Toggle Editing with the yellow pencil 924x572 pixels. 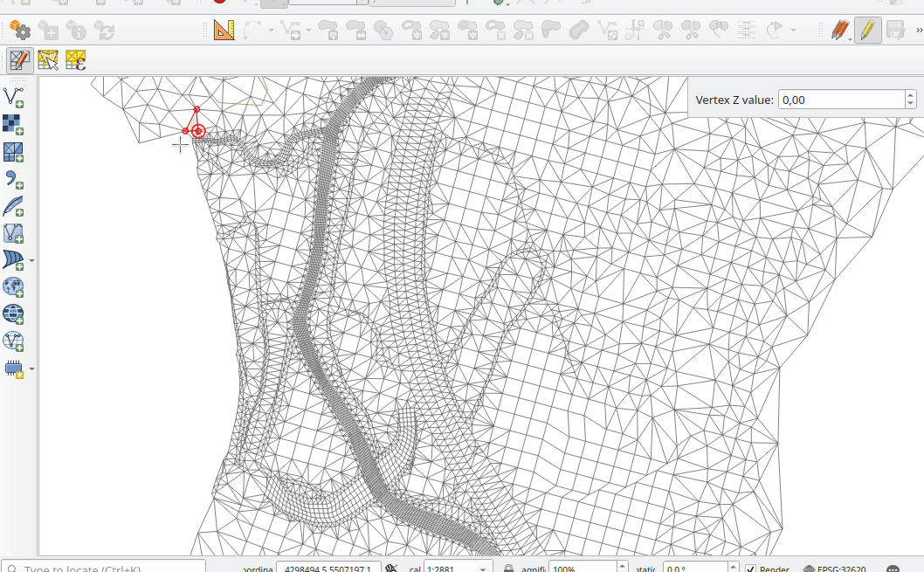[866, 31]
